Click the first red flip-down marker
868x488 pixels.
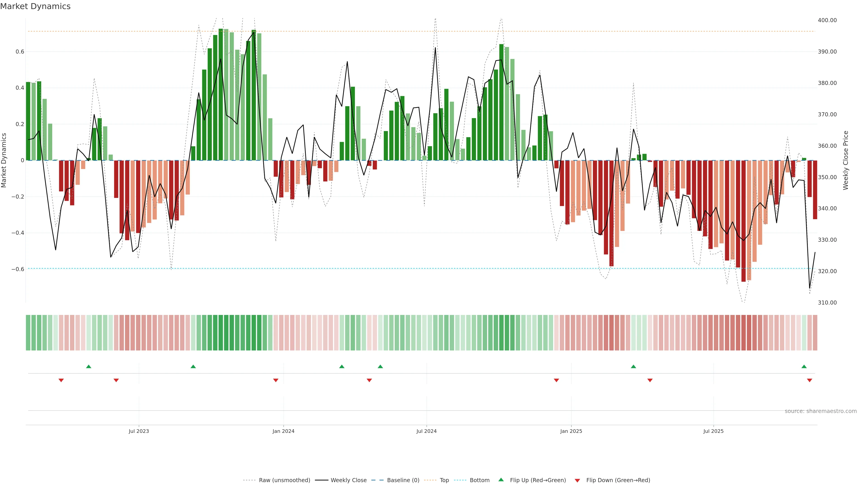61,380
